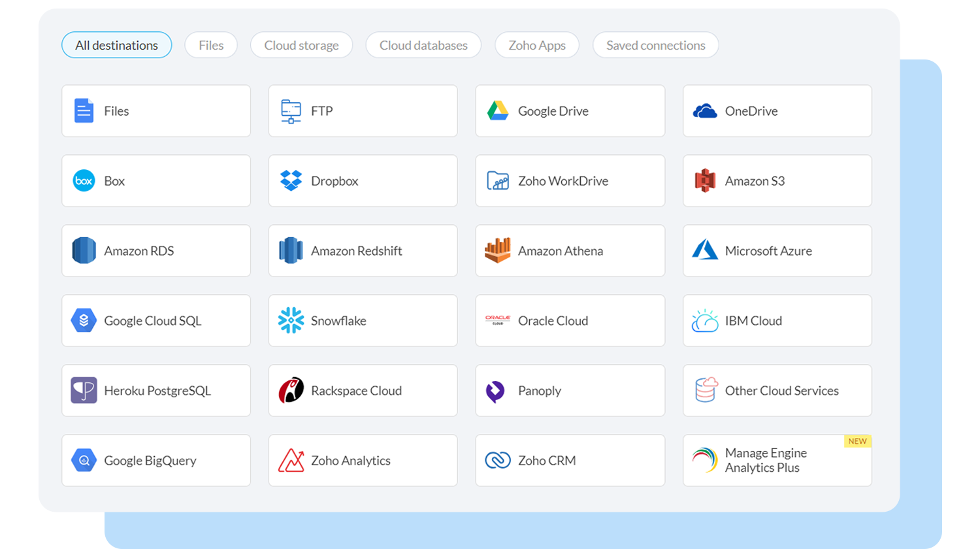Click the Oracle Cloud logo icon
This screenshot has width=980, height=549.
pyautogui.click(x=498, y=321)
